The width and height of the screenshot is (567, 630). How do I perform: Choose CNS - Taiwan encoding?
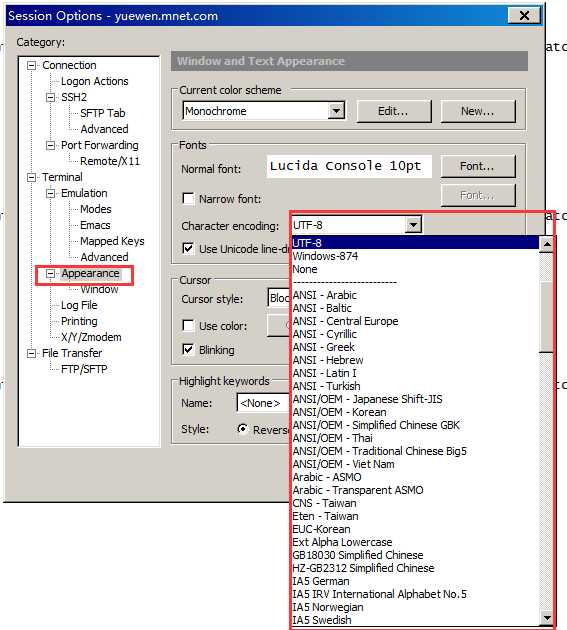(x=415, y=503)
